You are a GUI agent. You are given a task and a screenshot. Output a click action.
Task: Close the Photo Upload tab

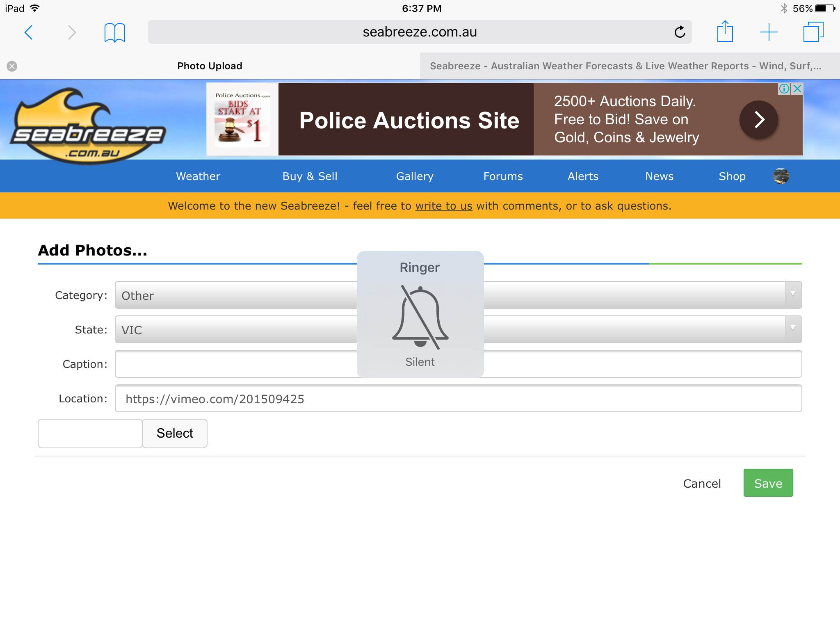click(x=12, y=66)
